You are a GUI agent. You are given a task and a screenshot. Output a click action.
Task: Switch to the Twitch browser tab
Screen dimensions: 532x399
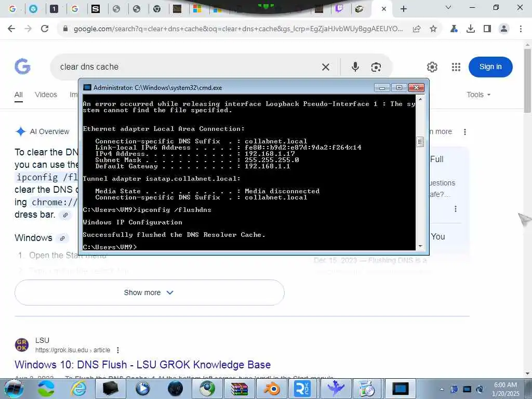point(339,8)
